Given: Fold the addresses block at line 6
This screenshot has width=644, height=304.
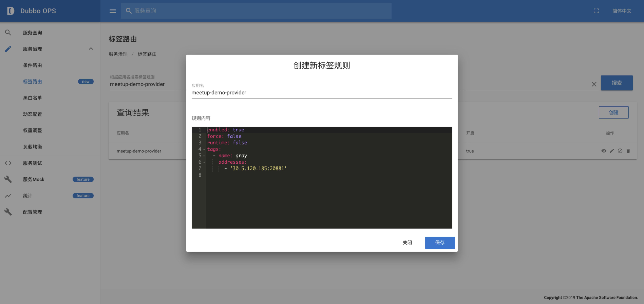Looking at the screenshot, I should click(x=204, y=163).
